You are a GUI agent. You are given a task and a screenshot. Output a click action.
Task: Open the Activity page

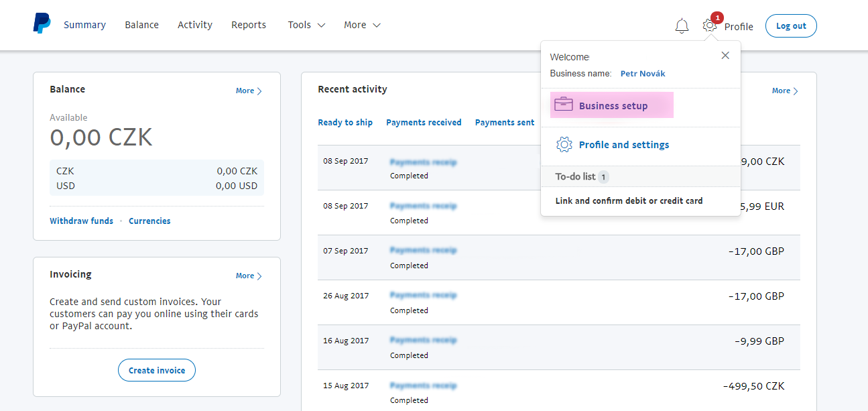pyautogui.click(x=195, y=25)
